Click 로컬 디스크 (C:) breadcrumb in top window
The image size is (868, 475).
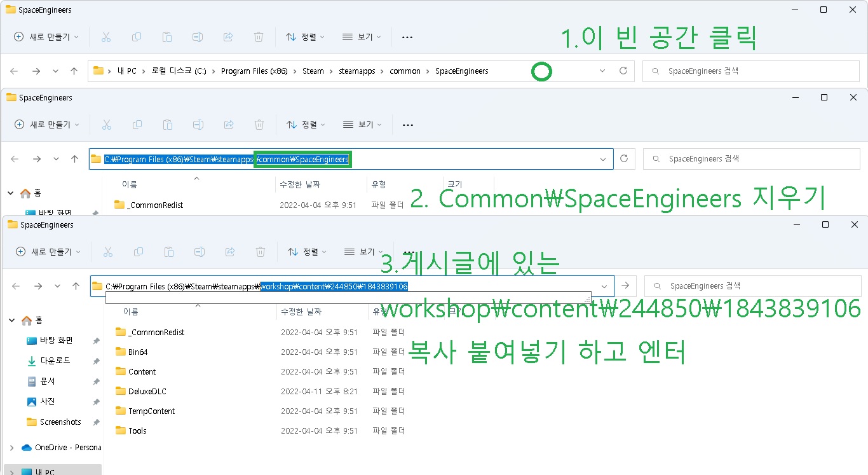coord(179,71)
